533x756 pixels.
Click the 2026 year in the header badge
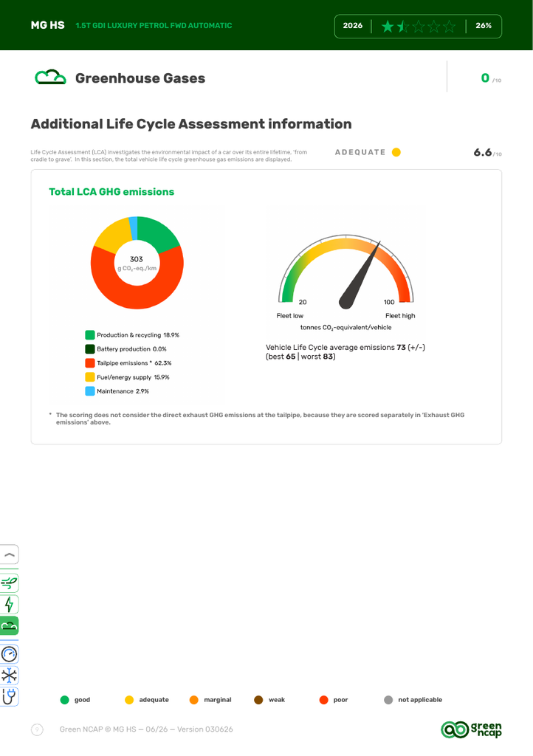coord(353,26)
